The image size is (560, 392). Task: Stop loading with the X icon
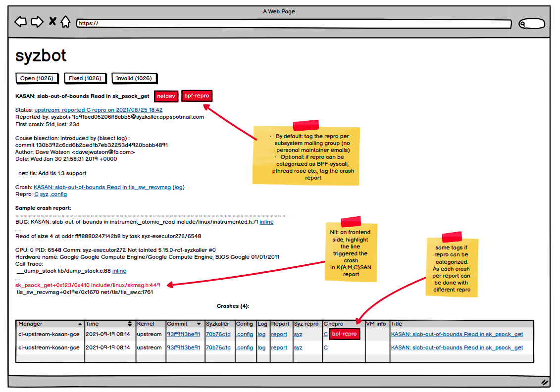pyautogui.click(x=52, y=21)
